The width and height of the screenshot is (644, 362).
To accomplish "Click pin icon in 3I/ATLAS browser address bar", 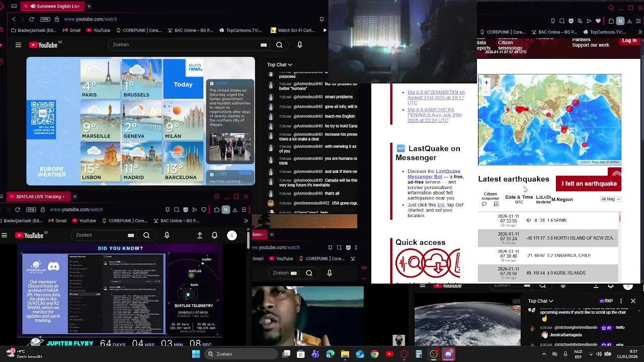I will pos(168,209).
